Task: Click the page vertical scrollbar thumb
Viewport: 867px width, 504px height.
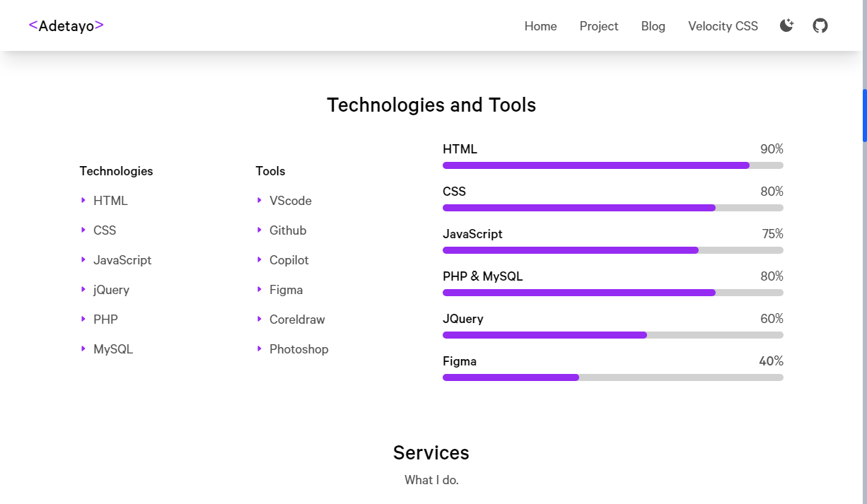Action: (864, 115)
